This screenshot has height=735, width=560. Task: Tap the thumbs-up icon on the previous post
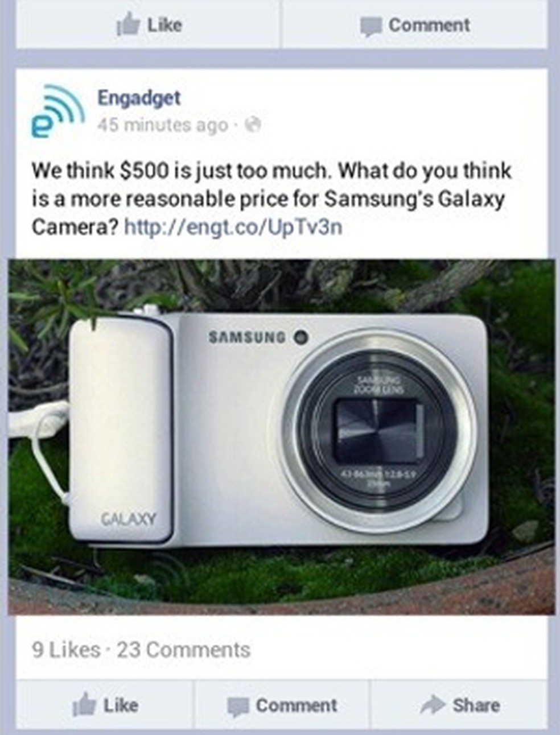coord(128,25)
